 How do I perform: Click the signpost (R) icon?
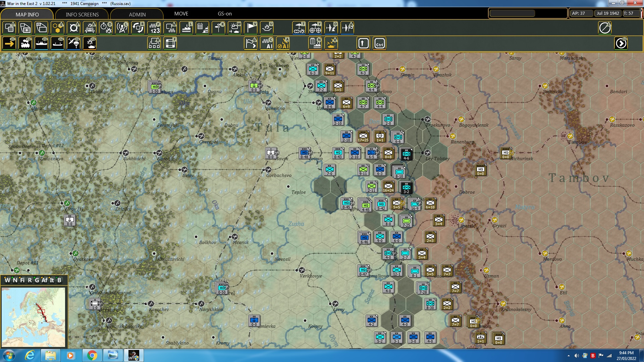(x=219, y=28)
